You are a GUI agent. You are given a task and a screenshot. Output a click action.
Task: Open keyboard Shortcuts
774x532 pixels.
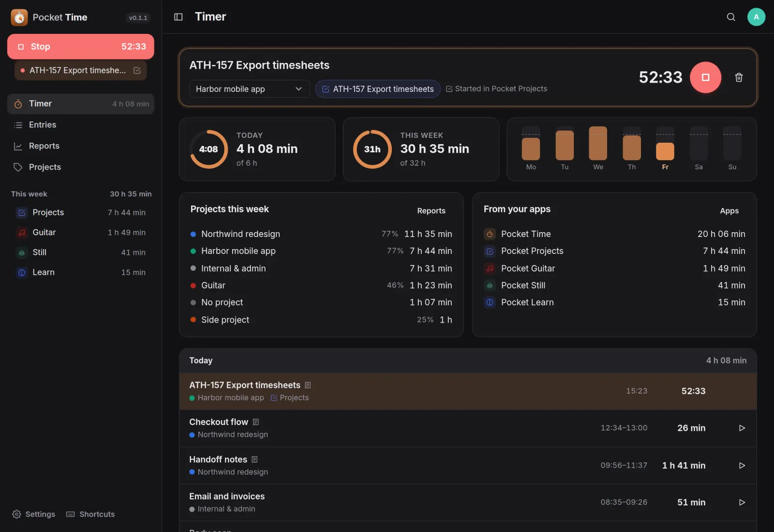pyautogui.click(x=90, y=514)
